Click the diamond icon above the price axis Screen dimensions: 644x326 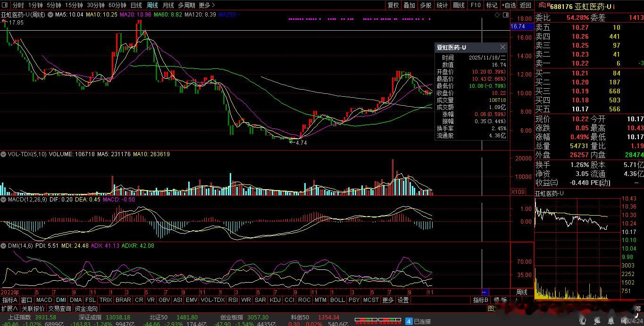497,15
